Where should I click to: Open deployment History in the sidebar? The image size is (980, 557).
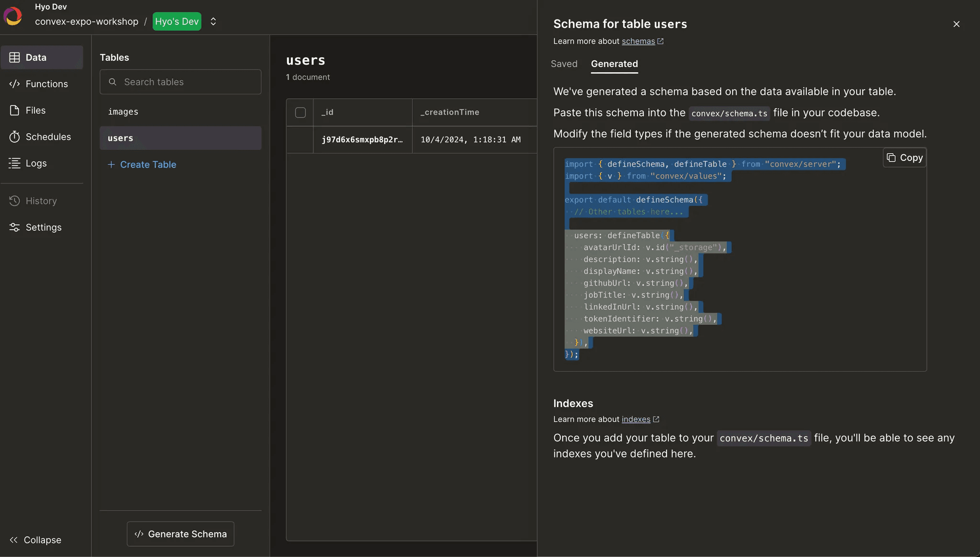(42, 201)
